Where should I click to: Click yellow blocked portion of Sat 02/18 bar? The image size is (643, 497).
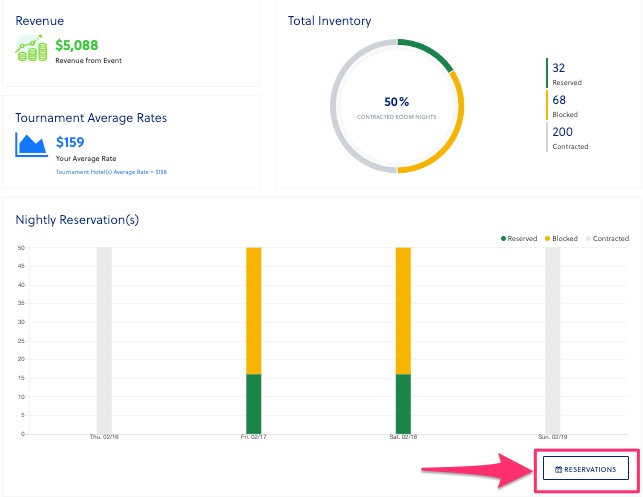click(403, 310)
